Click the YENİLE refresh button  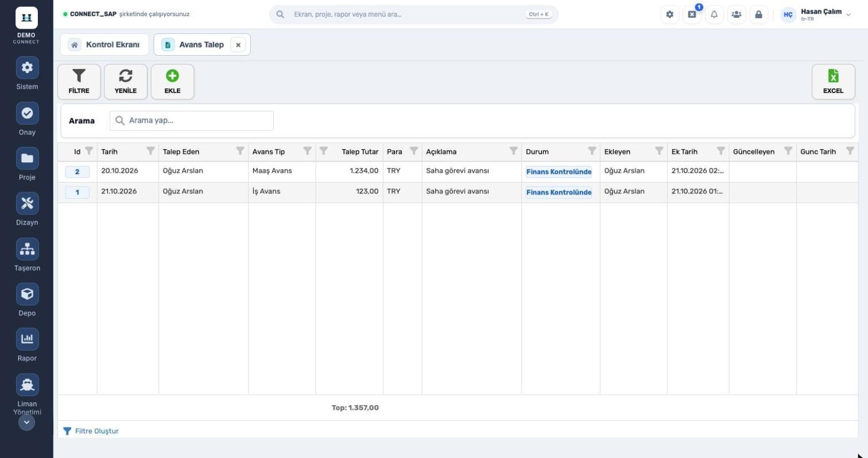point(126,81)
